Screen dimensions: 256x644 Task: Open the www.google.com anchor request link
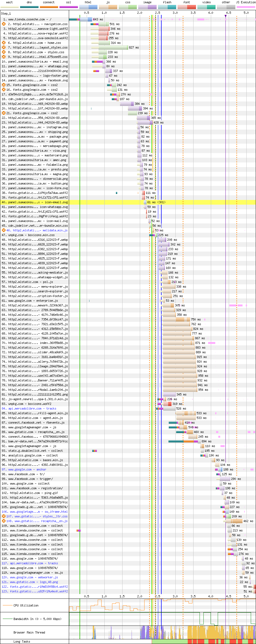(x=27, y=469)
